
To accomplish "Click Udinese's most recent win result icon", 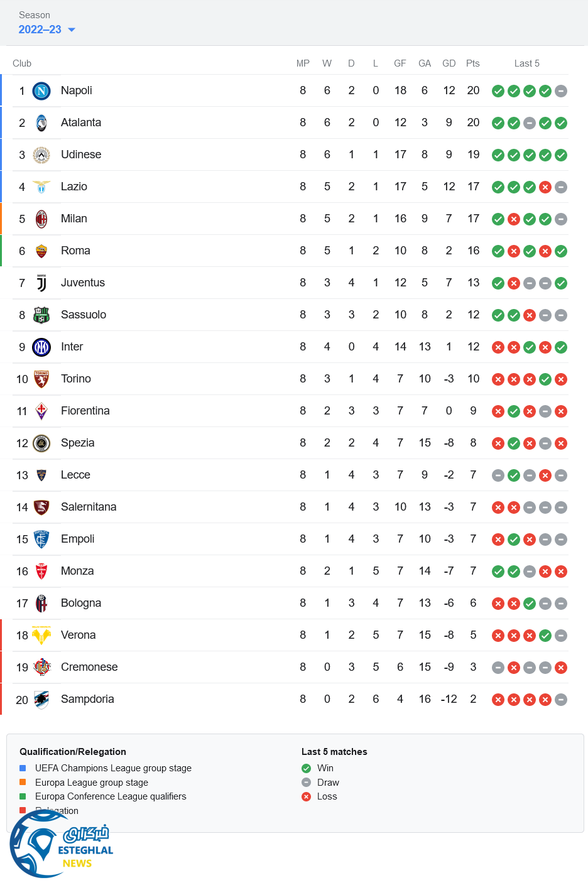I will [x=561, y=155].
